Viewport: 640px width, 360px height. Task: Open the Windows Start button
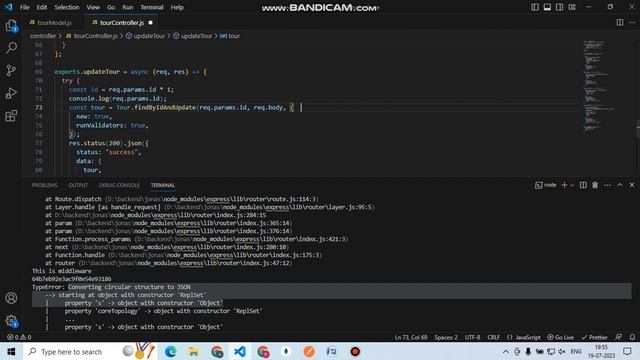coord(11,351)
